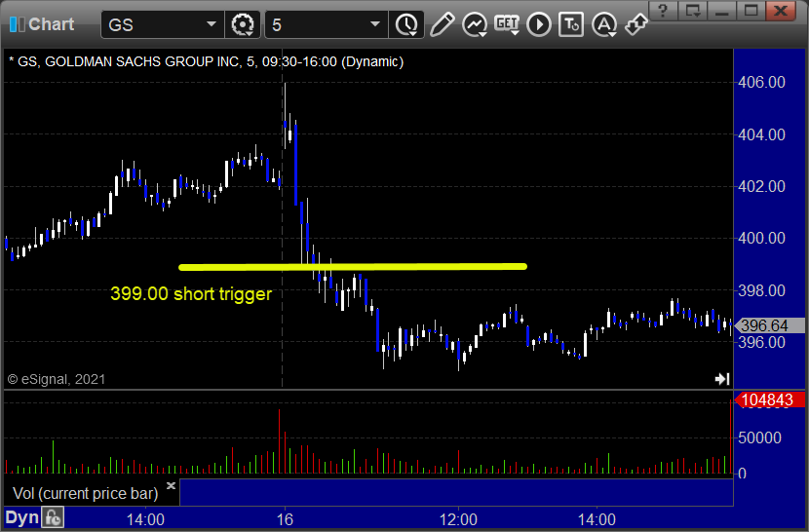
Task: Toggle the Dyn mode label
Action: point(21,517)
